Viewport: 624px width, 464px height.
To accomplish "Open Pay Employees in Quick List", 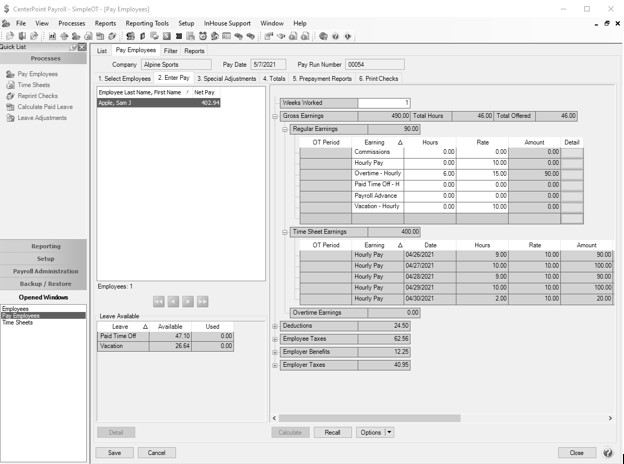I will point(37,74).
